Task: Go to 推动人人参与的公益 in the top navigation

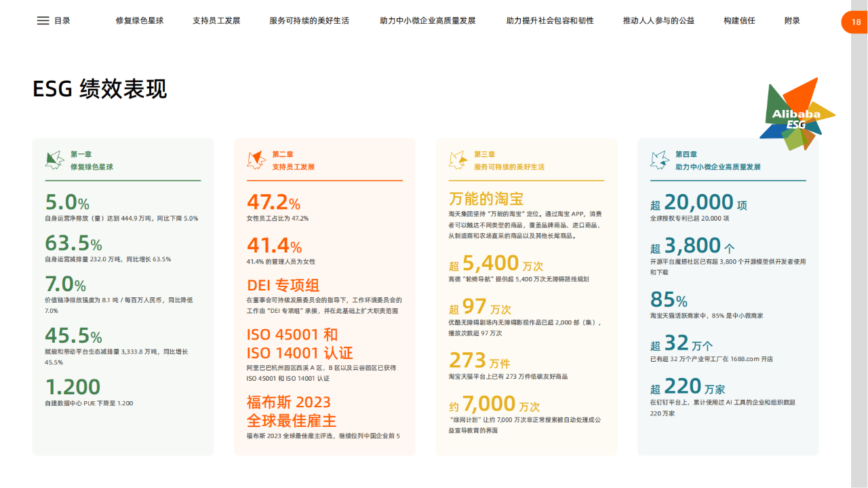Action: pyautogui.click(x=658, y=21)
